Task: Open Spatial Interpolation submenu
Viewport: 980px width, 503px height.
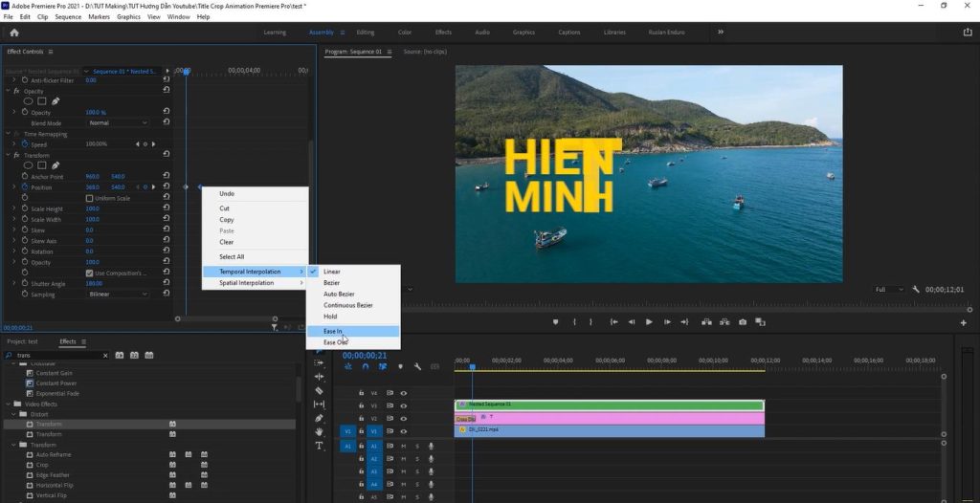Action: click(255, 283)
